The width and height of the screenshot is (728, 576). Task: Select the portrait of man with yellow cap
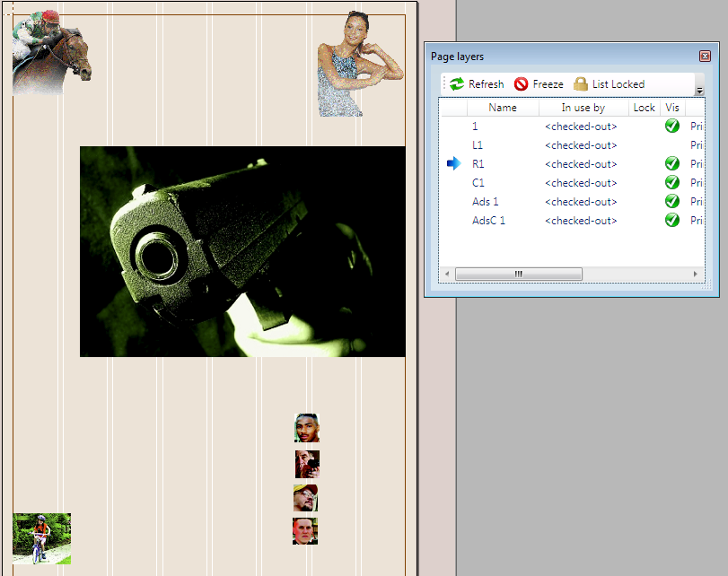[305, 498]
